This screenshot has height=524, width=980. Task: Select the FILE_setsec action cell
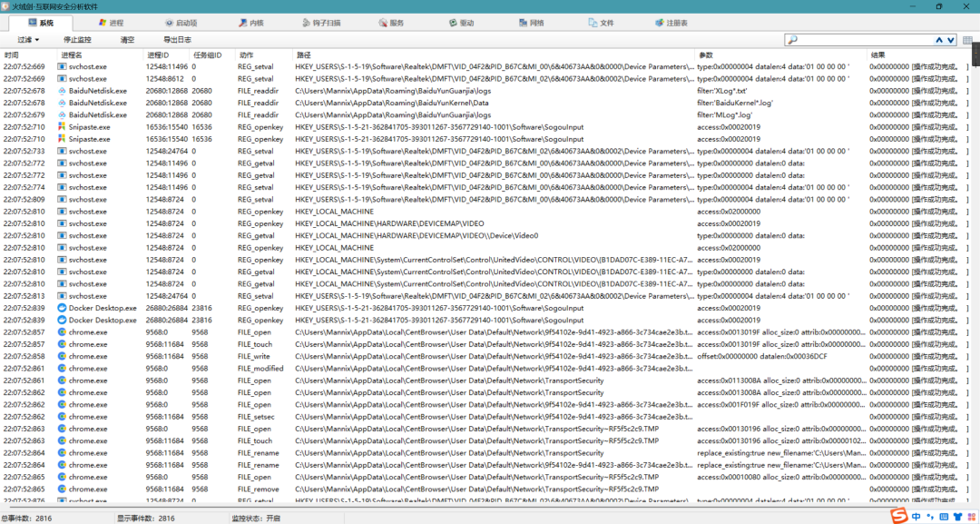(256, 417)
